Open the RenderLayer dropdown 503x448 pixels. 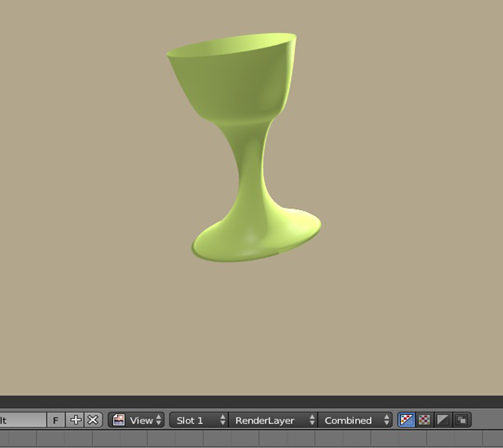(273, 420)
